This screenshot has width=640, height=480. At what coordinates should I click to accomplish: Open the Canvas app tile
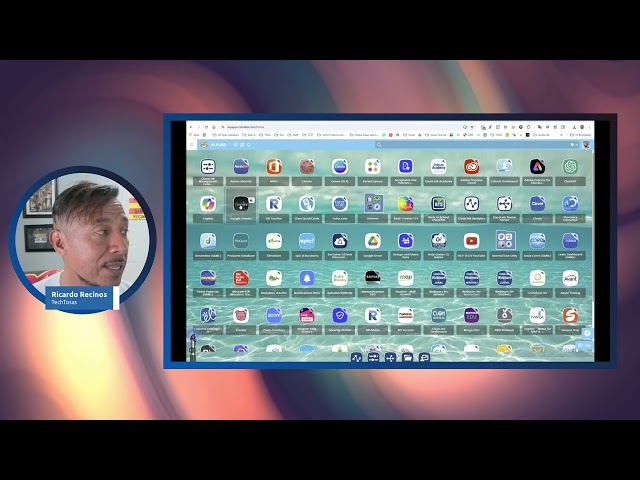[307, 167]
